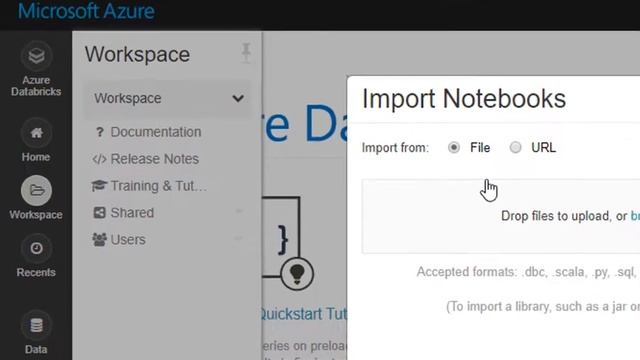Open Azure Databricks from the sidebar

[36, 69]
